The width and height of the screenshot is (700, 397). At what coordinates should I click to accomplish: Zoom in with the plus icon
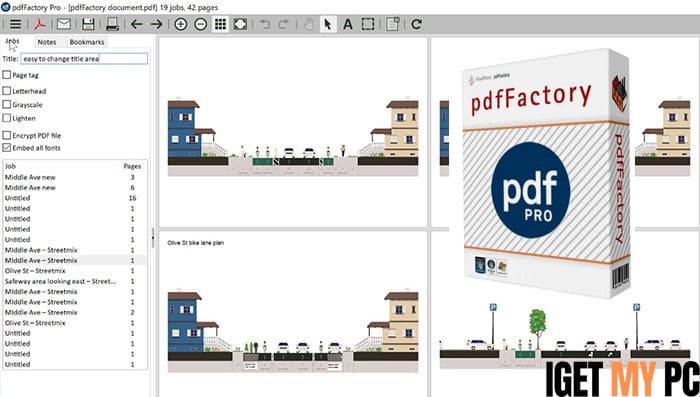180,24
